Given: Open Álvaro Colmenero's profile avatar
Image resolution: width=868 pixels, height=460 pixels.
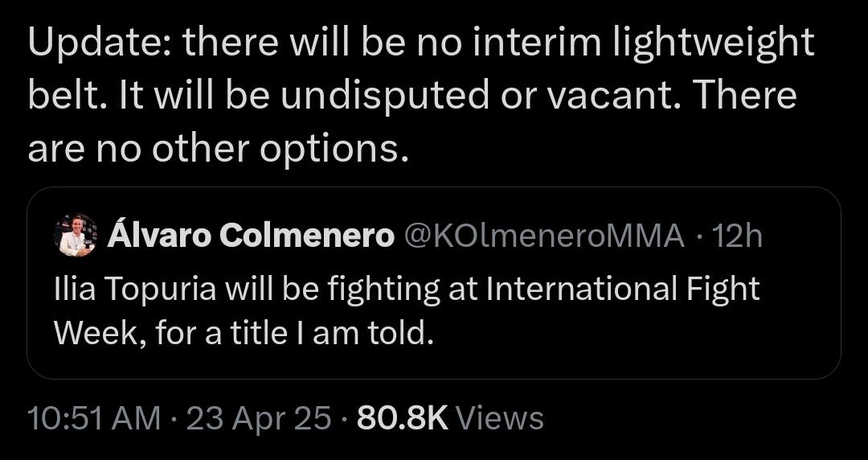Looking at the screenshot, I should click(x=76, y=235).
